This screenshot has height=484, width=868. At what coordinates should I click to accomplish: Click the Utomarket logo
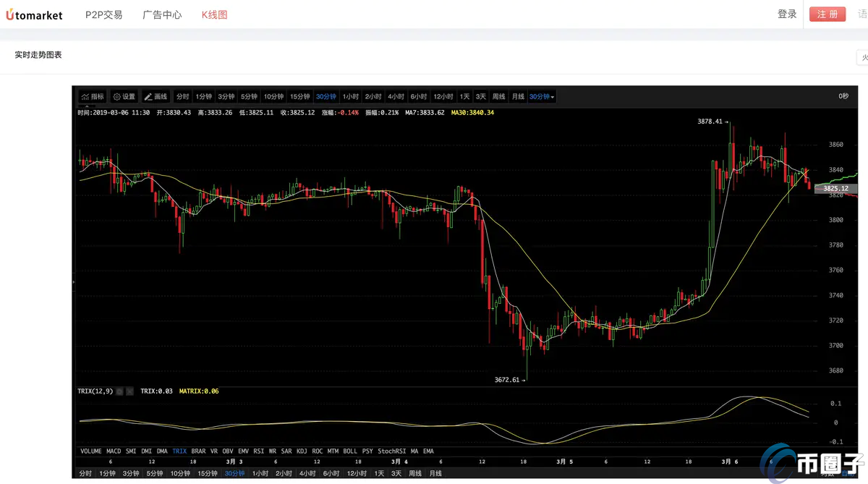pos(34,14)
